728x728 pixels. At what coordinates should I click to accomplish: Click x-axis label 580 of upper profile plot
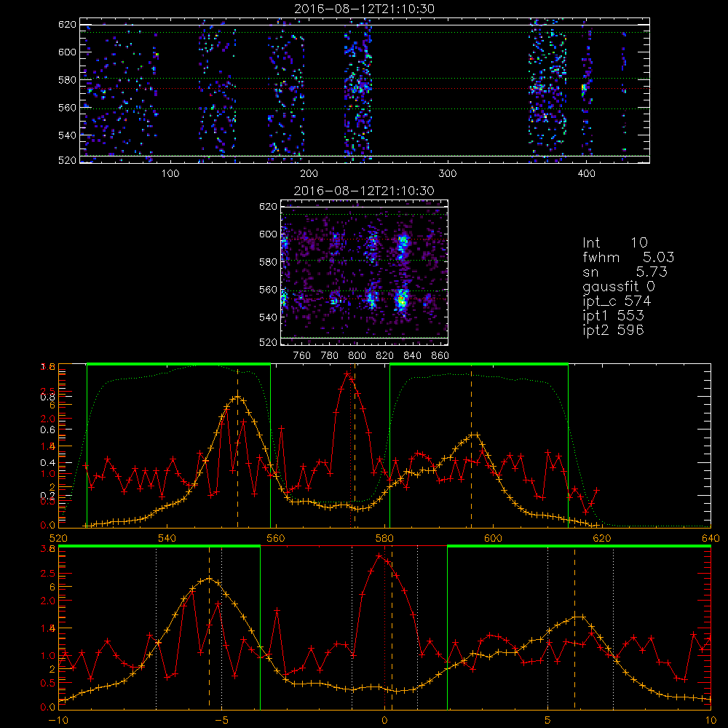[x=384, y=538]
